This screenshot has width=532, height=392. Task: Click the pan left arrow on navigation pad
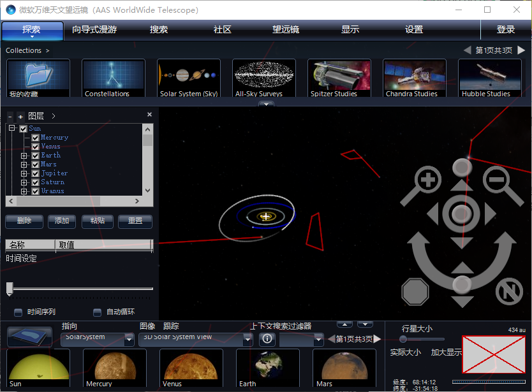coord(432,214)
